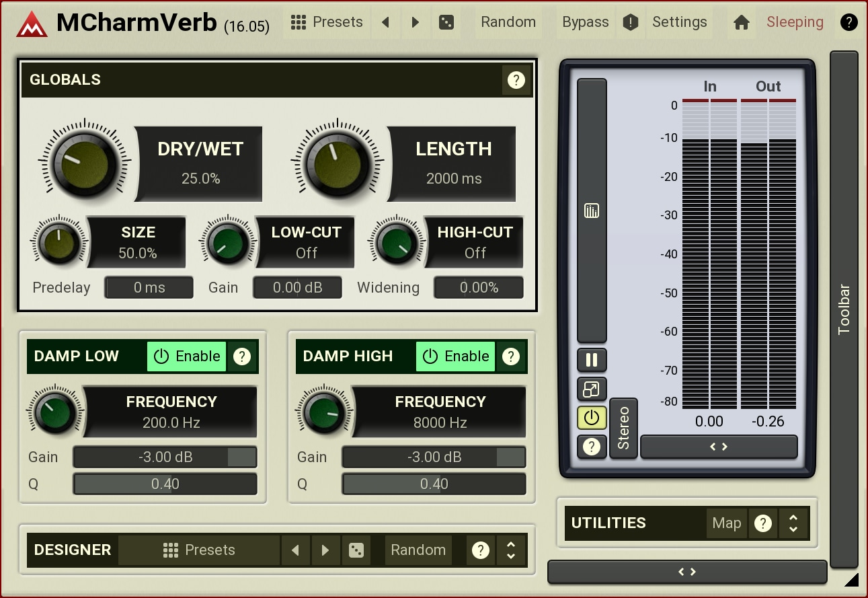Image resolution: width=868 pixels, height=598 pixels.
Task: Select next Designer preset
Action: (x=325, y=550)
